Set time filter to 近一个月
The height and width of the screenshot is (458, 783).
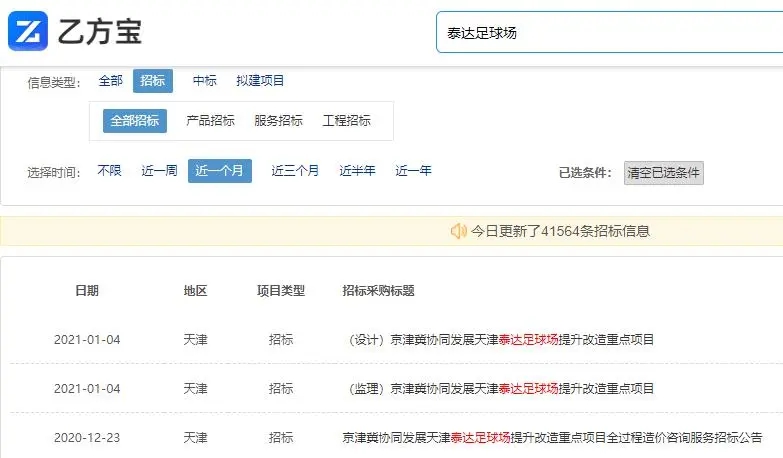[x=220, y=171]
